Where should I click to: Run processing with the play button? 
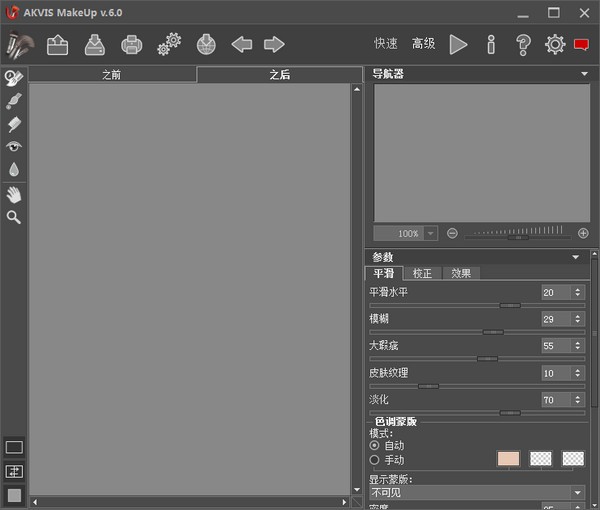click(458, 44)
